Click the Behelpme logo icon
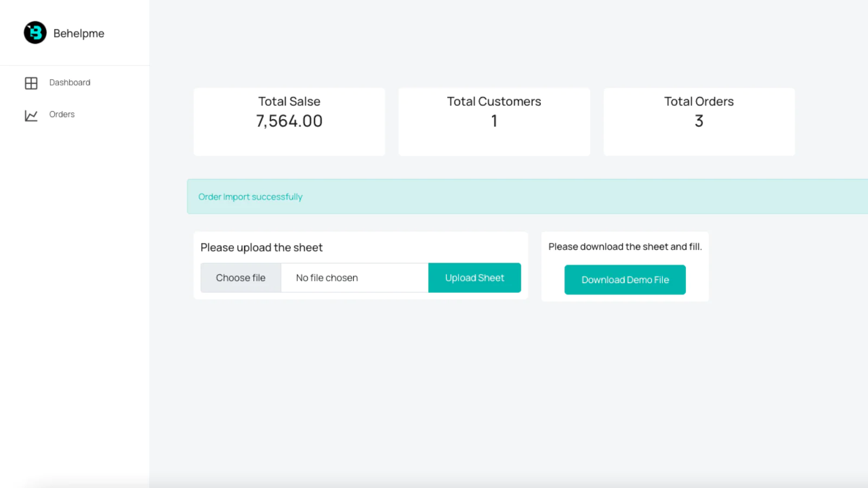This screenshot has width=868, height=488. tap(35, 33)
